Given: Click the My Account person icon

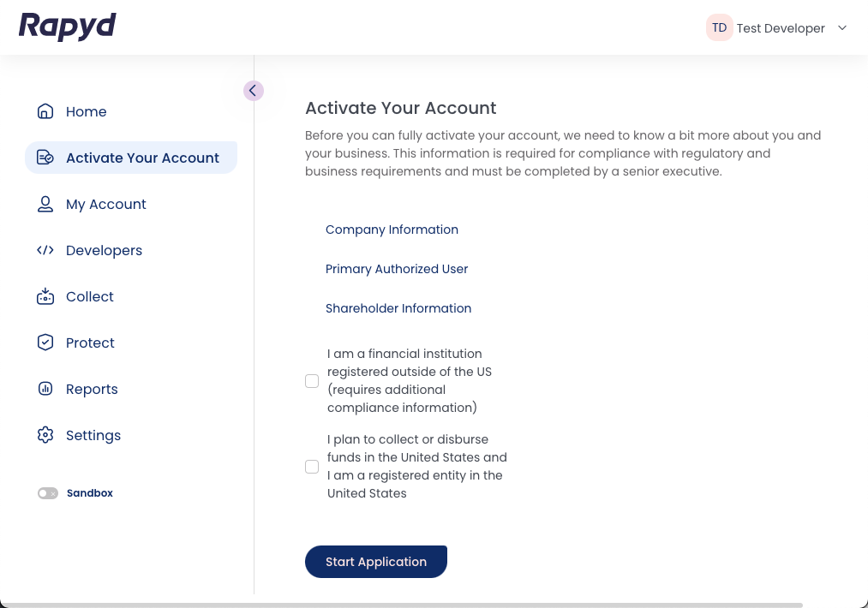Looking at the screenshot, I should (x=45, y=204).
